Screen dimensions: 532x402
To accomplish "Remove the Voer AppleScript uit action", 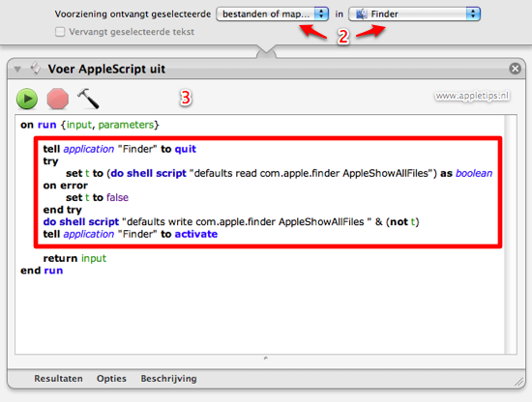I will tap(515, 69).
